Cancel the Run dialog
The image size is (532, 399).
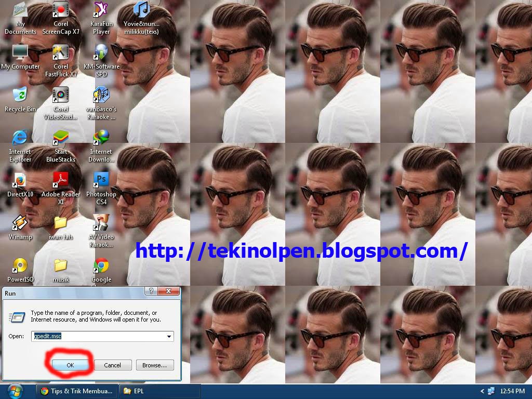(x=112, y=365)
